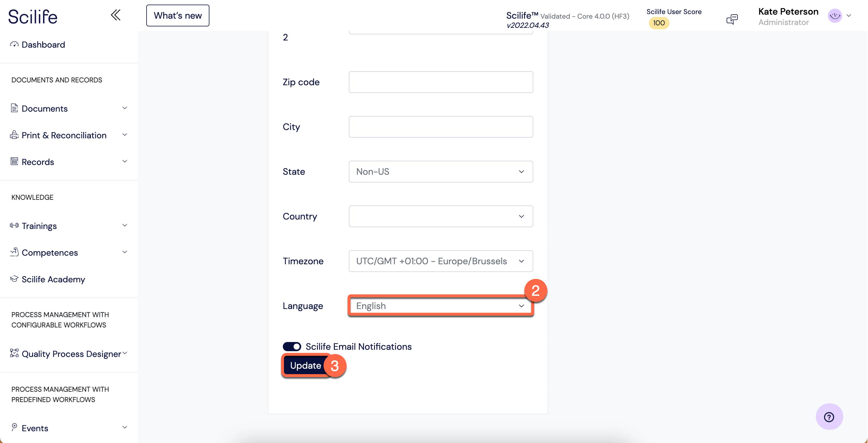Viewport: 868px width, 443px height.
Task: Click into the City input field
Action: [440, 127]
